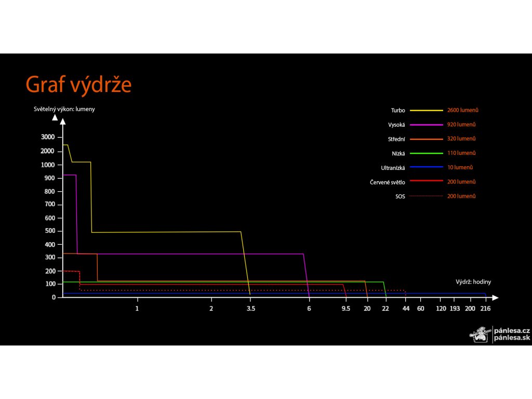The height and width of the screenshot is (399, 532).
Task: Click the 2000 y-axis tick label
Action: [47, 151]
